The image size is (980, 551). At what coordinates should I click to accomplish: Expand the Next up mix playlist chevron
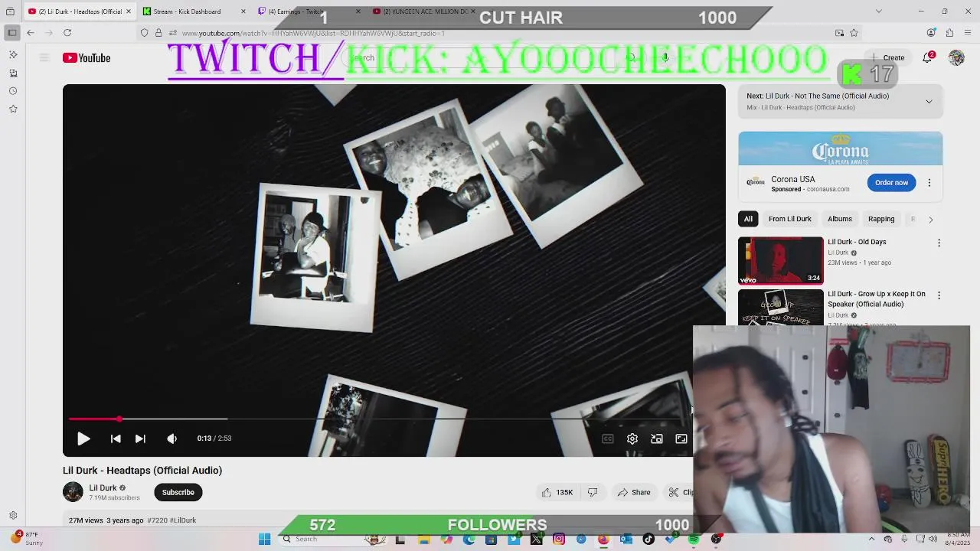(929, 101)
